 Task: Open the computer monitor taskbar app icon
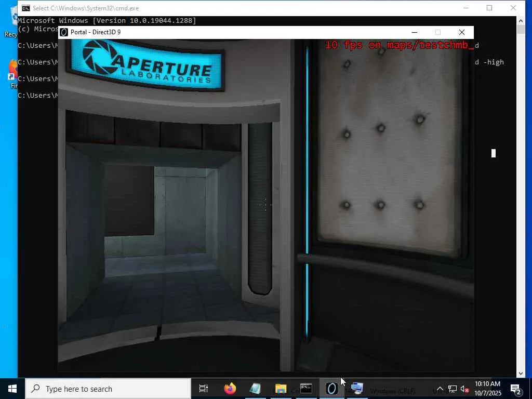click(x=357, y=389)
